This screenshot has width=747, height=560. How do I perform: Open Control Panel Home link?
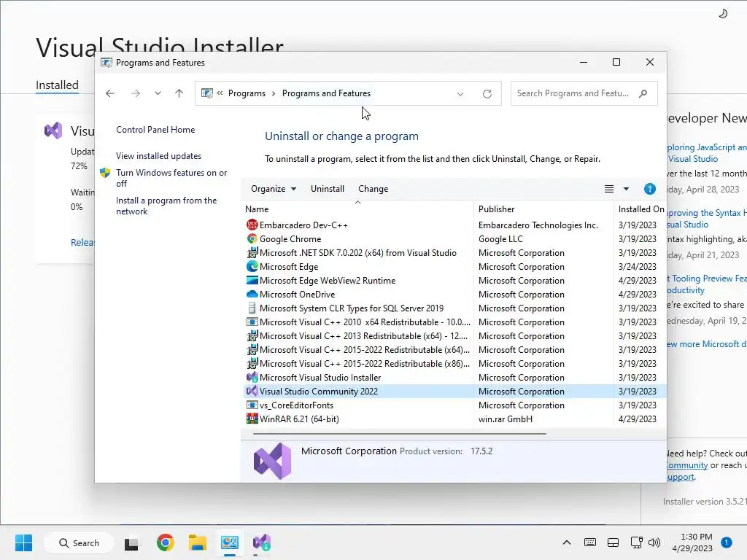[x=155, y=130]
